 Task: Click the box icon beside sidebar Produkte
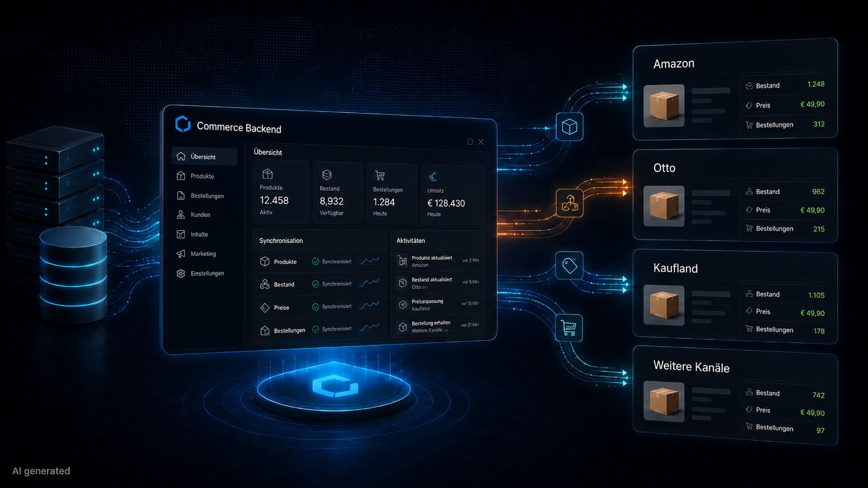point(181,176)
